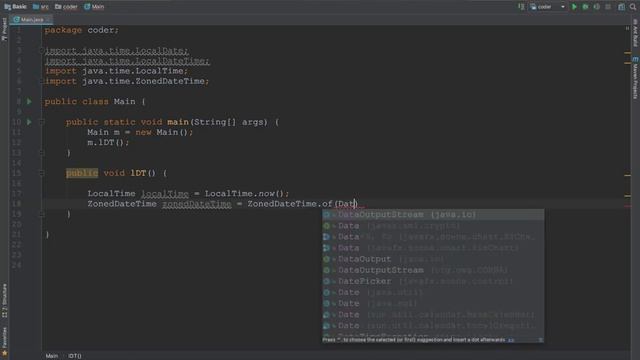
Task: Run coder with coverage icon
Action: point(597,7)
